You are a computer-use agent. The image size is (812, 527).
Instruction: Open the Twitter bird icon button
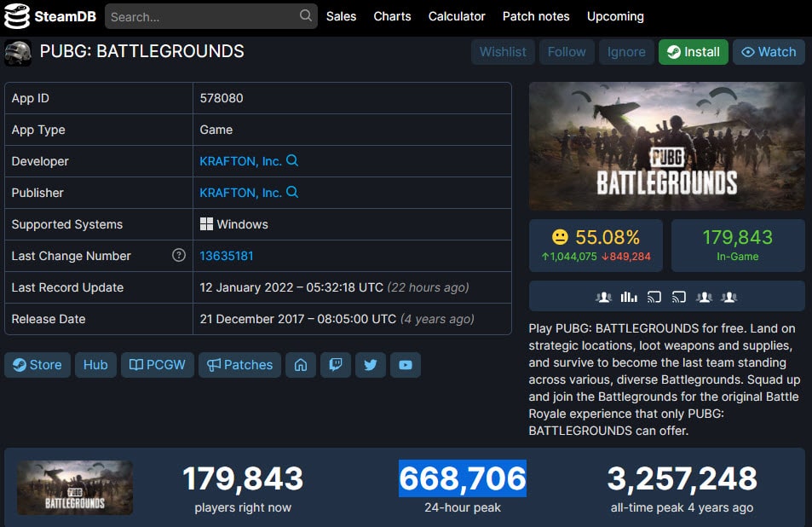click(x=371, y=365)
